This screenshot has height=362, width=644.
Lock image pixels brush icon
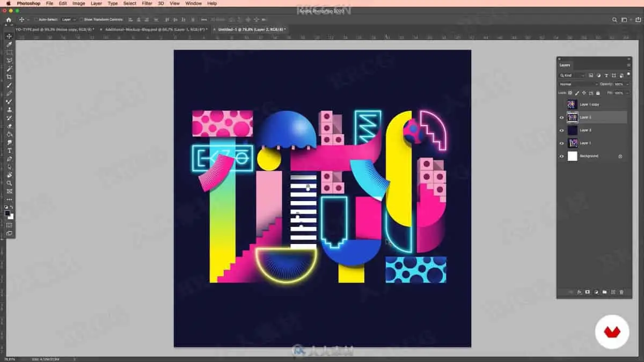[577, 93]
